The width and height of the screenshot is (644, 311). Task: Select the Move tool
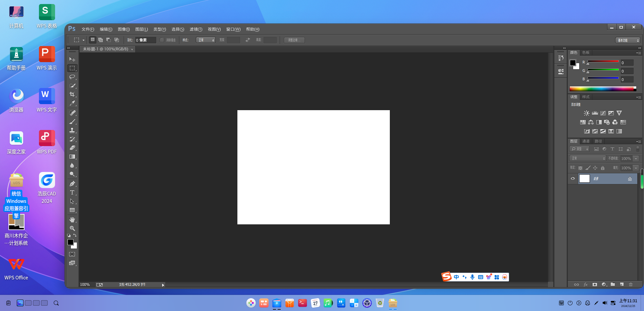(x=72, y=59)
